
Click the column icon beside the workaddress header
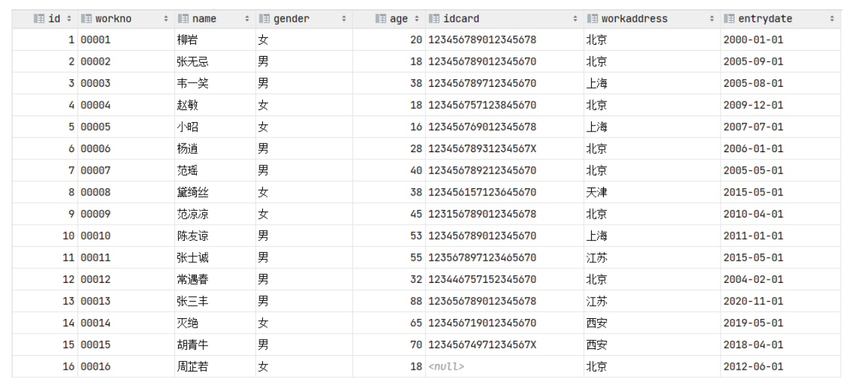click(x=592, y=19)
